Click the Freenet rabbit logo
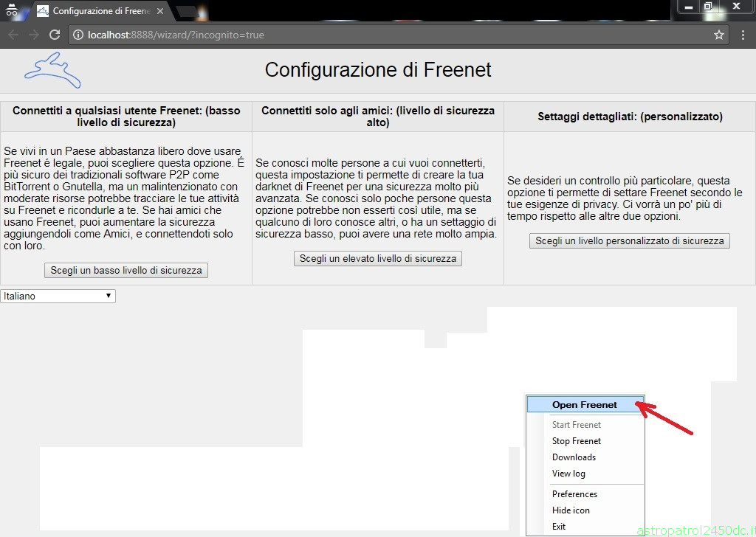 coord(52,70)
